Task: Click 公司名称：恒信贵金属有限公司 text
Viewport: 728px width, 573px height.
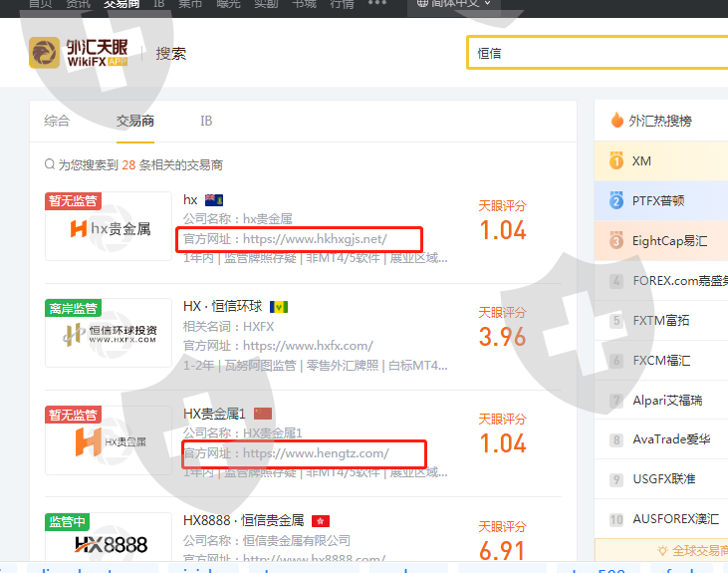Action: point(267,540)
